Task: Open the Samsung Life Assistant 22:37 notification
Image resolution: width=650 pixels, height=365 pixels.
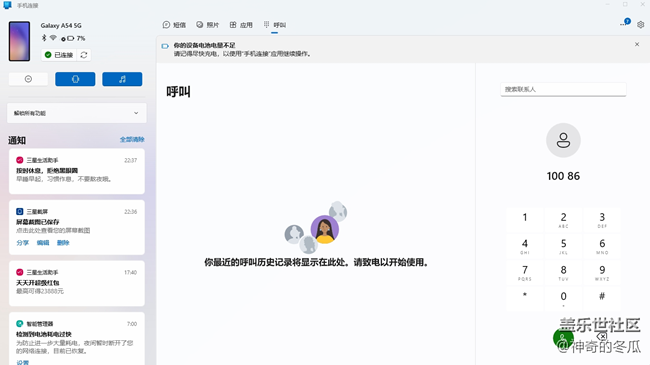Action: click(x=77, y=171)
